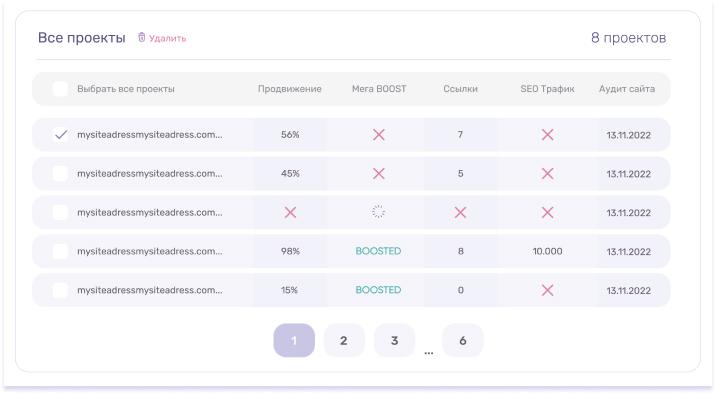Go to pagination page 3
Viewport: 716px width, 394px height.
click(x=395, y=341)
